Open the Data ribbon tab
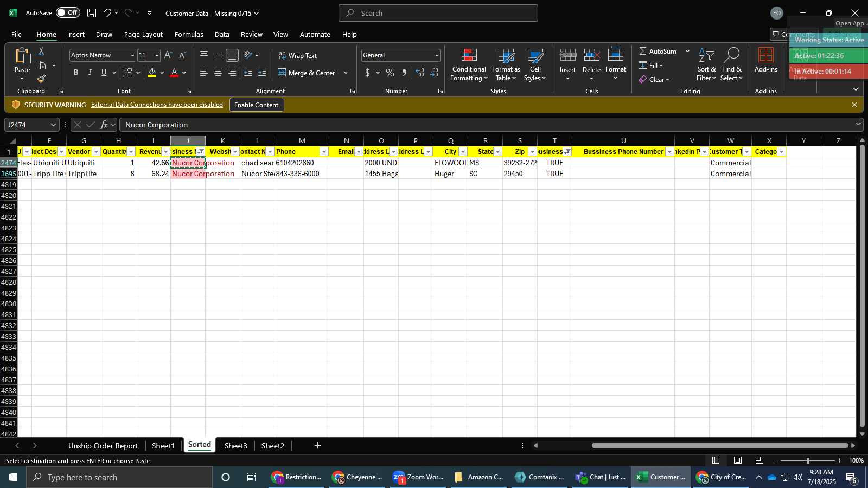The width and height of the screenshot is (868, 488). pyautogui.click(x=222, y=34)
